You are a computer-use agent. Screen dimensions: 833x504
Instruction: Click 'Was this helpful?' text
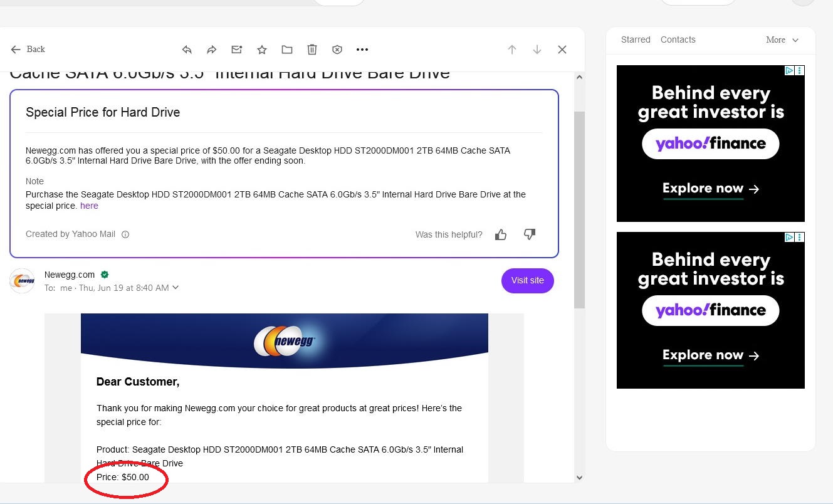tap(449, 234)
